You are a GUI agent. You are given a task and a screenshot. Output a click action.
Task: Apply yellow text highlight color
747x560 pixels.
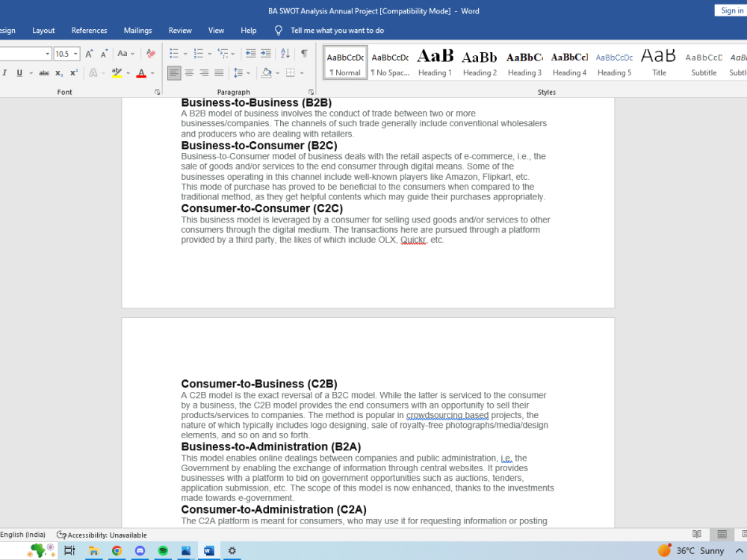coord(117,73)
